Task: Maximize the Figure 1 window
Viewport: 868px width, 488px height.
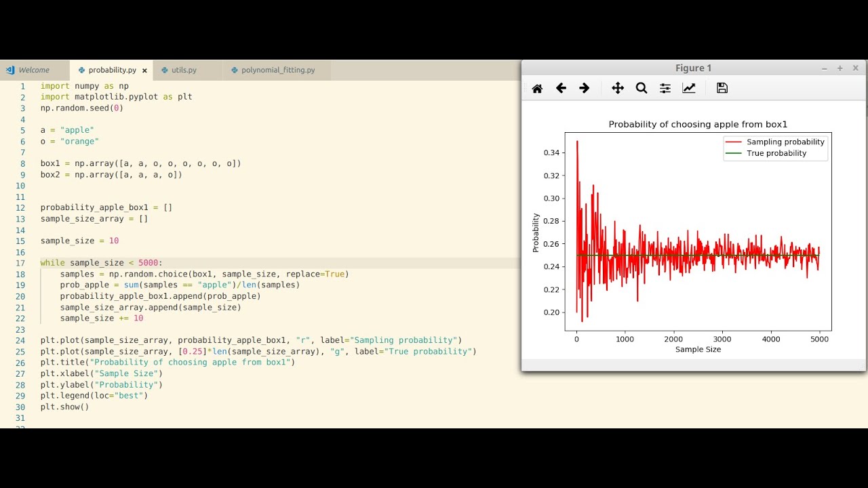Action: tap(840, 68)
